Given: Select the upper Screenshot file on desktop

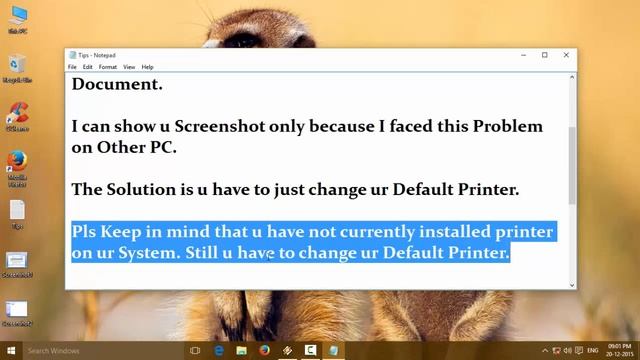Looking at the screenshot, I should point(17,264).
